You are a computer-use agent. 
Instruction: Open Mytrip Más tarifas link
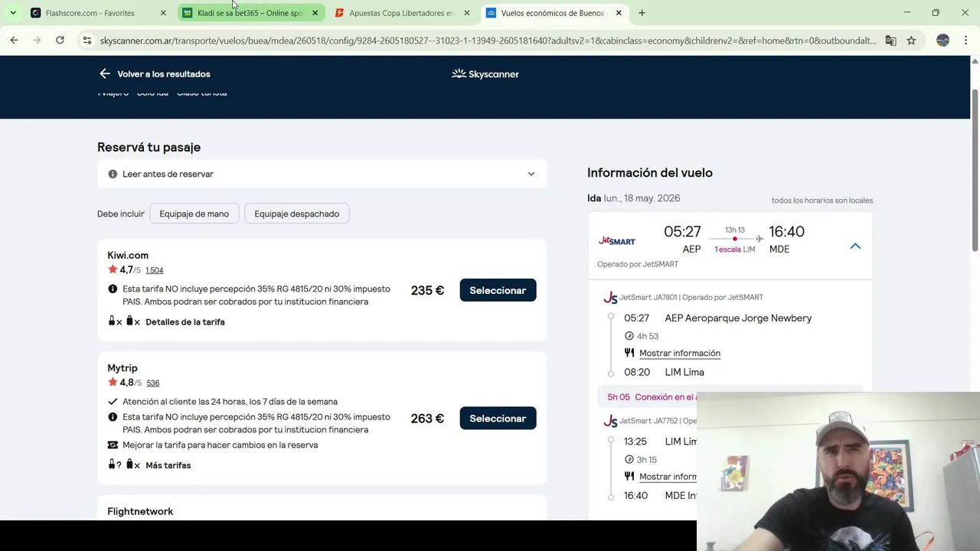(x=168, y=465)
